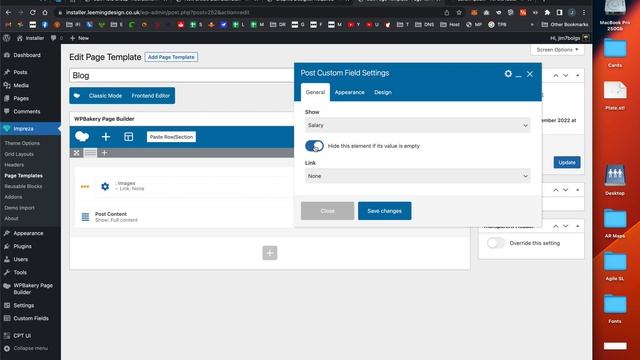Viewport: 640px width, 360px height.
Task: Open comments bubble in admin bar
Action: (56, 38)
